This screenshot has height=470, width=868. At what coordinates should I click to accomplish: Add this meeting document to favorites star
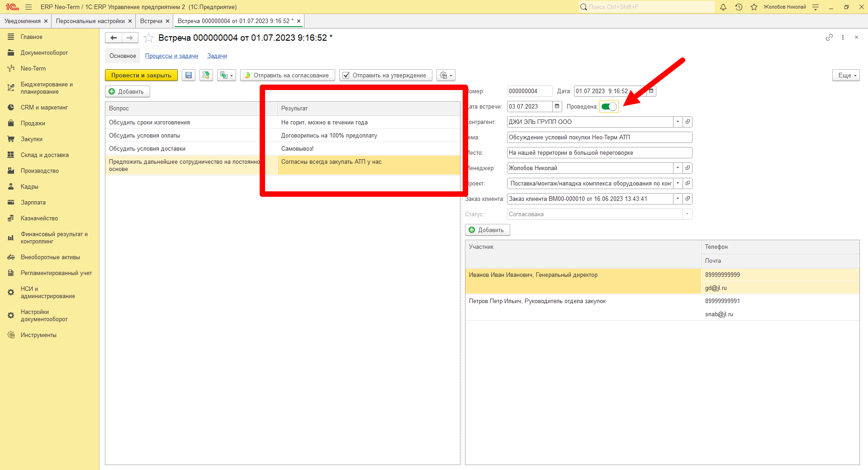pyautogui.click(x=148, y=38)
